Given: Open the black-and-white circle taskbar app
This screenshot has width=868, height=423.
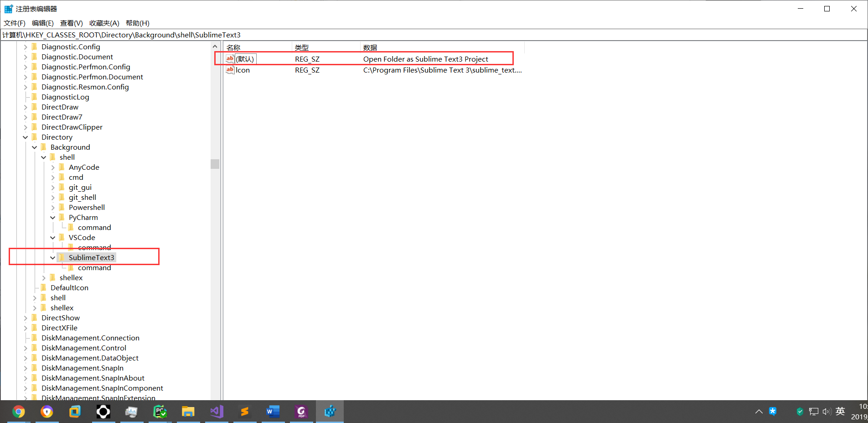Looking at the screenshot, I should point(103,412).
